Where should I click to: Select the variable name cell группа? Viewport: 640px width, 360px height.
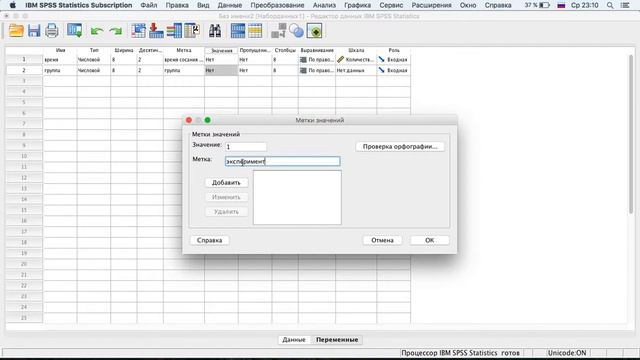pos(60,70)
